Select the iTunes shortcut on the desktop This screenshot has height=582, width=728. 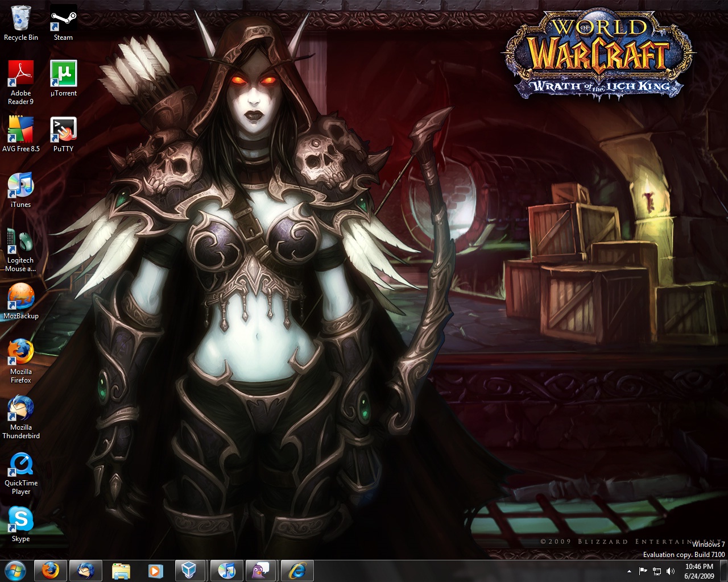(x=21, y=190)
